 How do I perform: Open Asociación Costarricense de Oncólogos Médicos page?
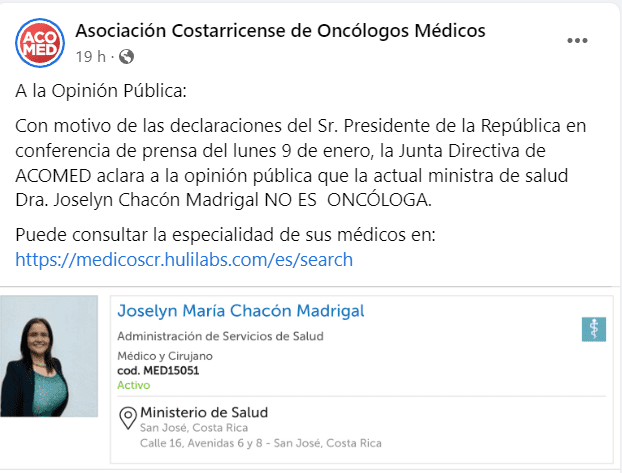point(280,31)
